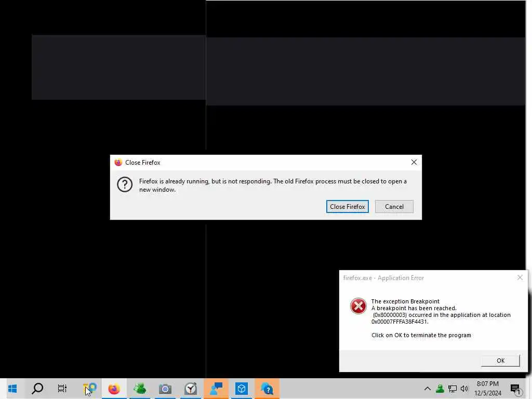Viewport: 532px width, 399px height.
Task: Click the red error icon in the Application Error dialog
Action: point(358,306)
